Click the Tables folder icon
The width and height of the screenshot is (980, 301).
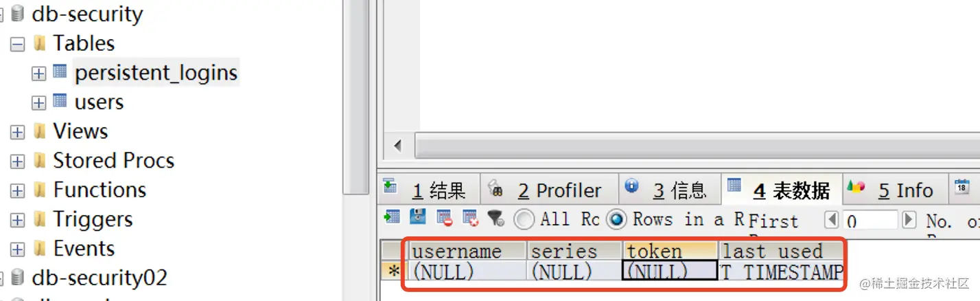[40, 43]
